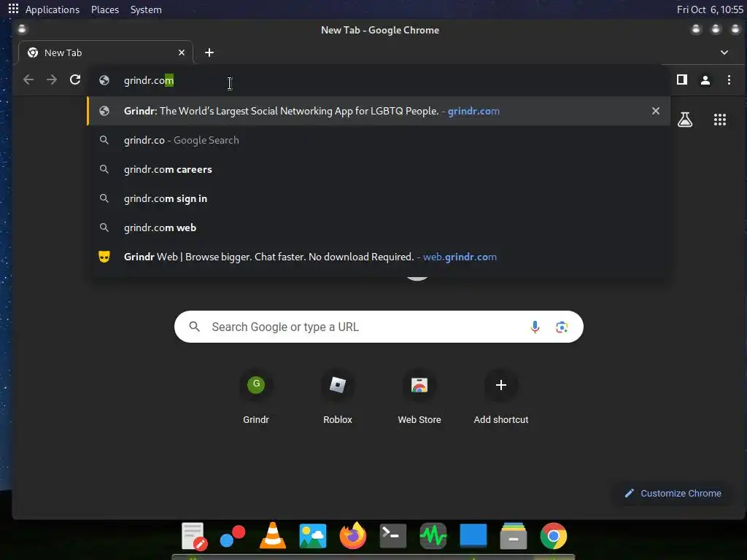Open the Google apps grid icon
The width and height of the screenshot is (747, 560).
click(720, 120)
